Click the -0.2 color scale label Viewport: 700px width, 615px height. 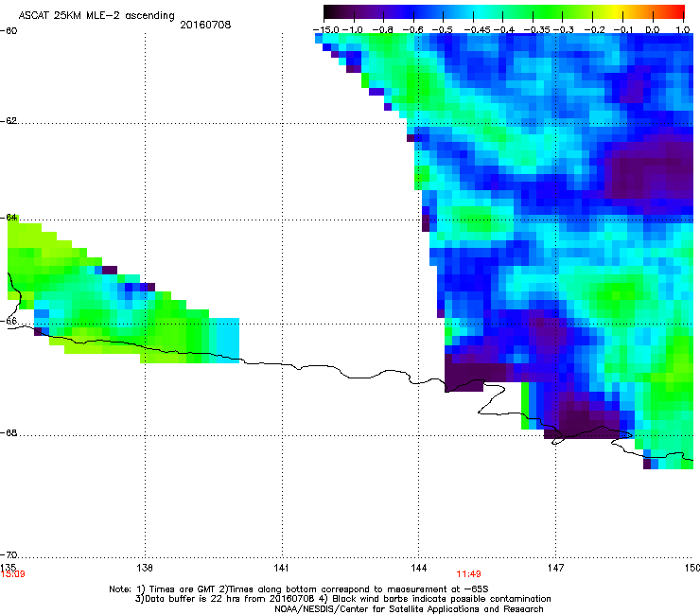(x=594, y=30)
